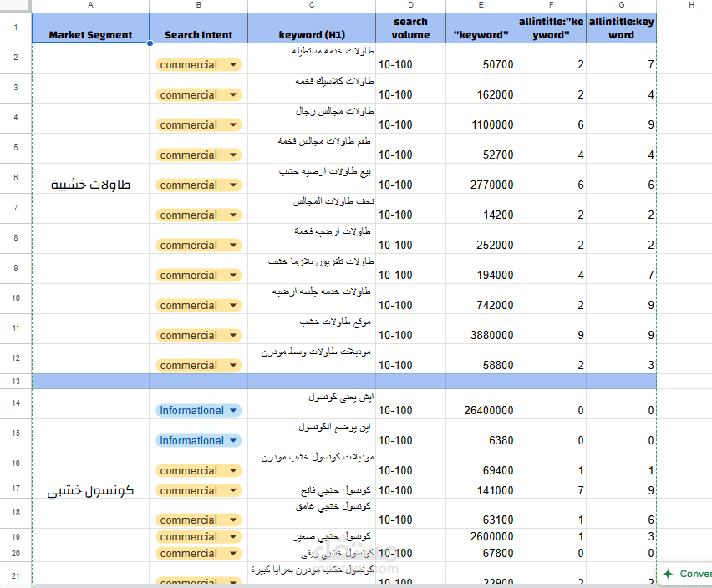Click the cell with value 52700
The height and width of the screenshot is (588, 712).
point(481,149)
